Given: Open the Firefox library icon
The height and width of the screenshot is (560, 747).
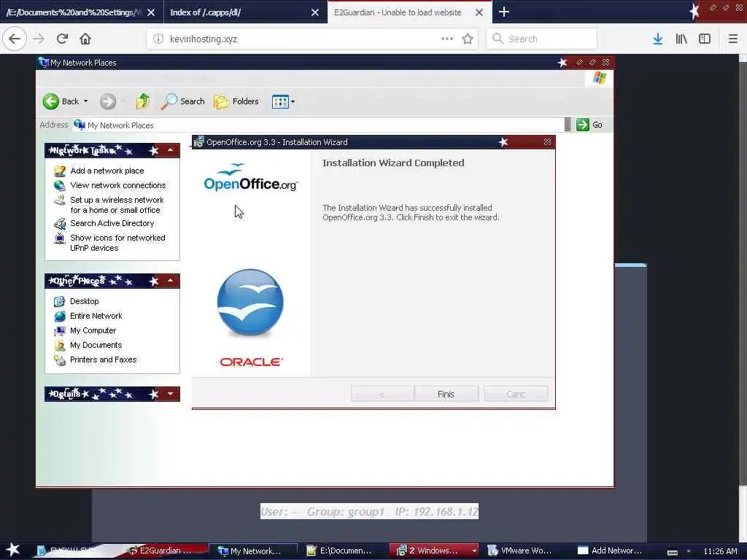Looking at the screenshot, I should pos(681,39).
